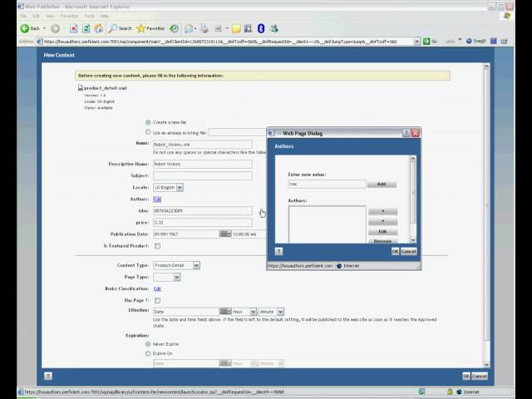
Task: Click the Stop loading icon
Action: tap(74, 28)
